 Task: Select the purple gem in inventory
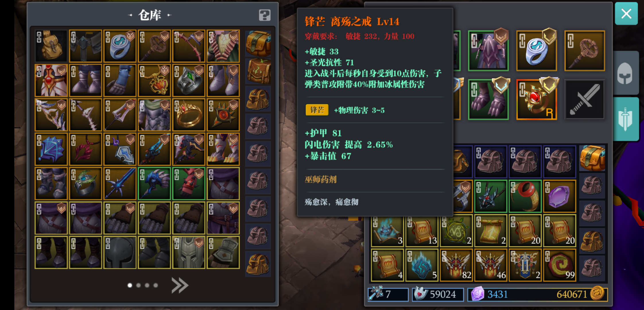[559, 196]
